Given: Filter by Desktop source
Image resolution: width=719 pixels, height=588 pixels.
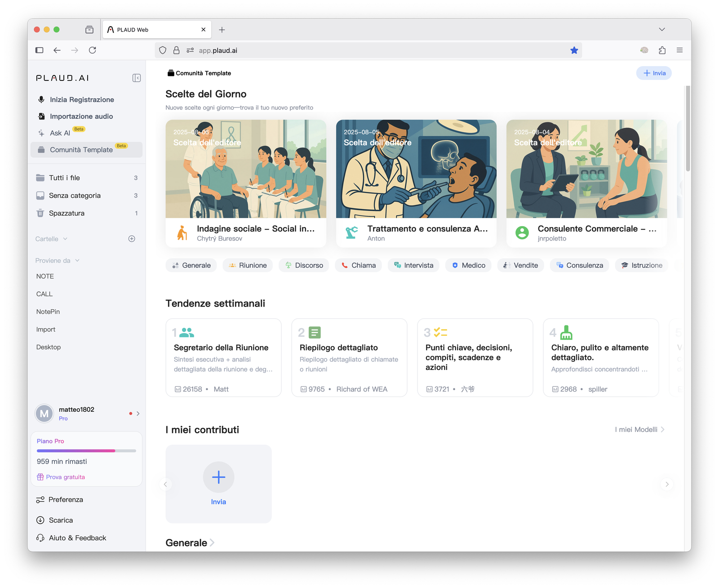Looking at the screenshot, I should click(49, 347).
